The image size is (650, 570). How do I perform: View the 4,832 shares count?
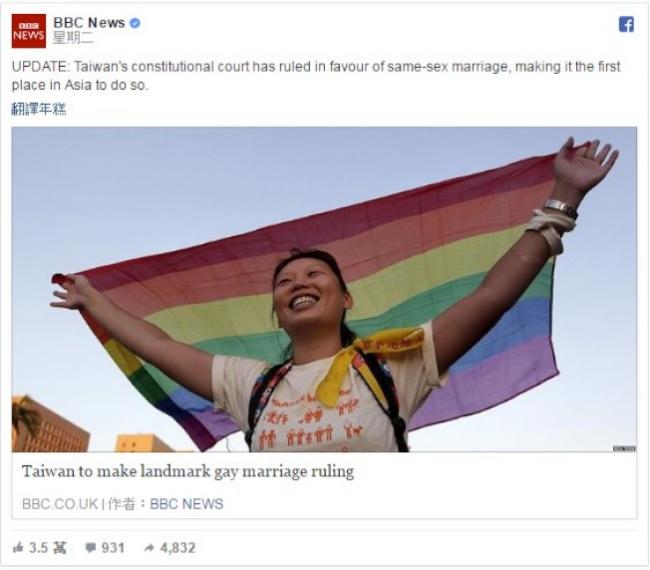177,548
